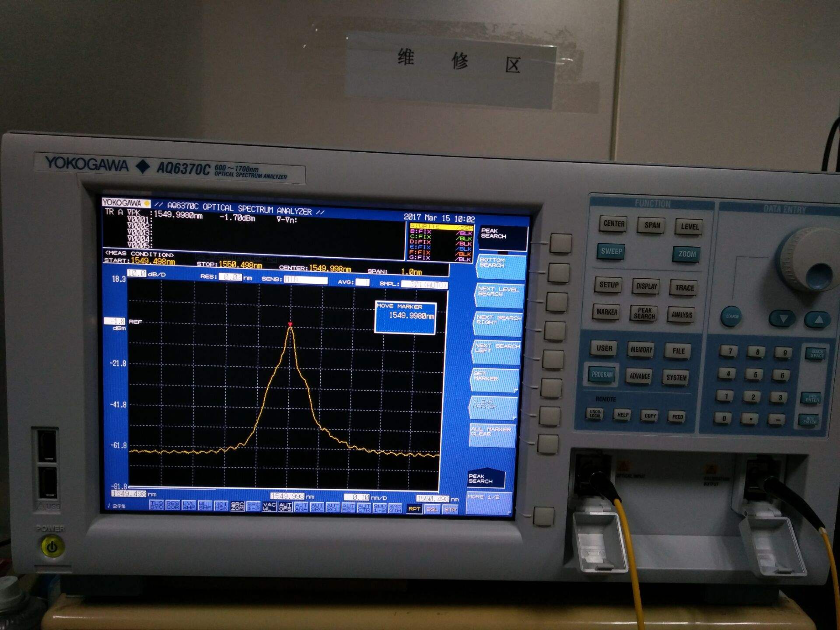Push the SPAN function key
Image resolution: width=840 pixels, height=630 pixels.
point(652,226)
